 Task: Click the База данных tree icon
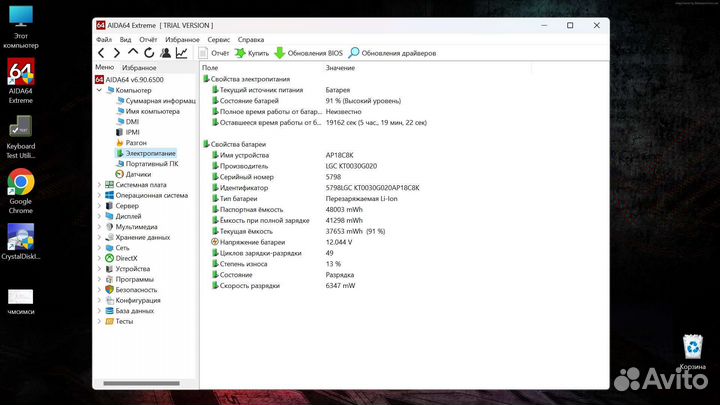tap(109, 311)
